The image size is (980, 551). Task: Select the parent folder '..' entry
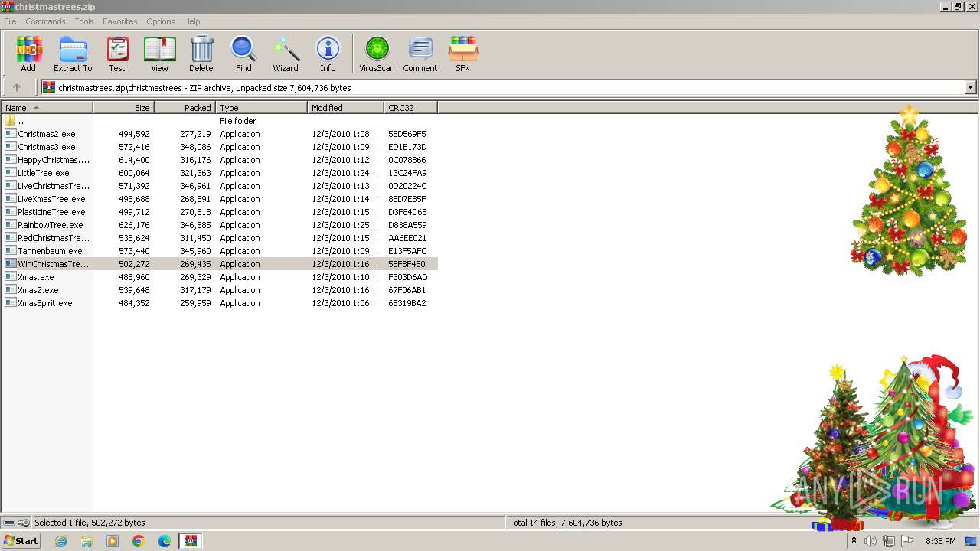(21, 121)
